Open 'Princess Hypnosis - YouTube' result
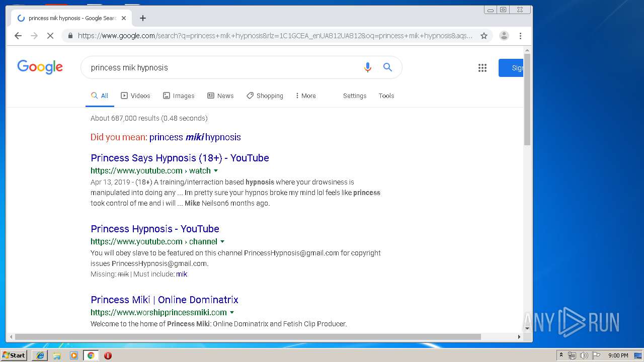The image size is (644, 362). (x=155, y=229)
